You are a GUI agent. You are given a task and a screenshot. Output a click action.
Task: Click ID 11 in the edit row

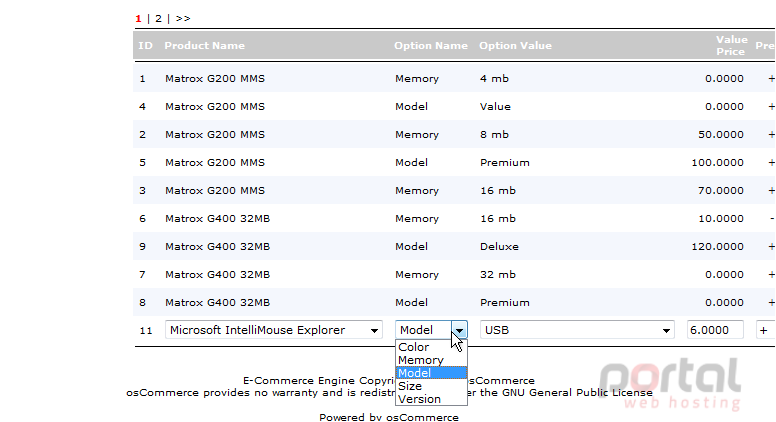tap(146, 330)
